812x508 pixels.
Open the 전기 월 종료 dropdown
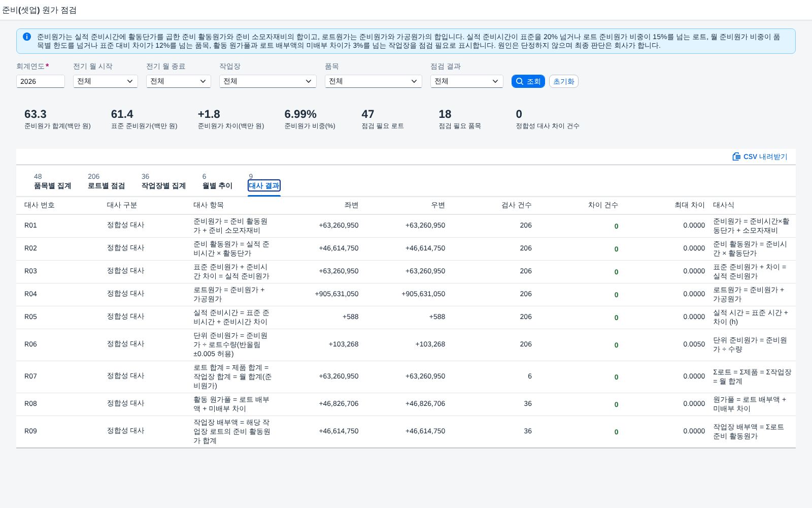coord(179,81)
